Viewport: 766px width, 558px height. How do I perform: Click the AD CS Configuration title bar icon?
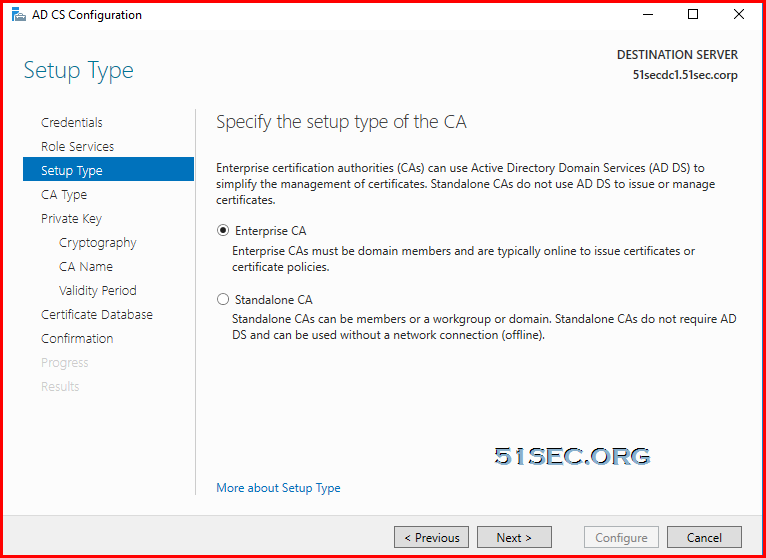[x=19, y=15]
